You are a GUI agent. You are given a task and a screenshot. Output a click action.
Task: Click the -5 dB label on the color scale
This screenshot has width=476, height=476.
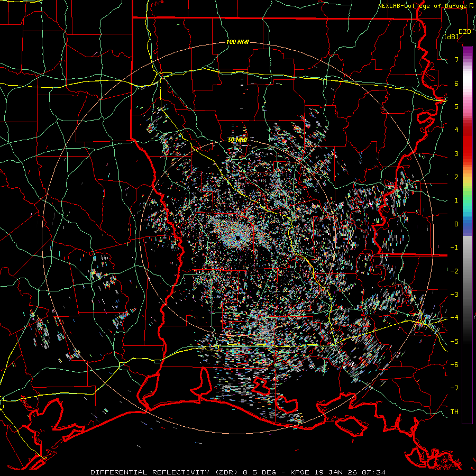(x=454, y=342)
